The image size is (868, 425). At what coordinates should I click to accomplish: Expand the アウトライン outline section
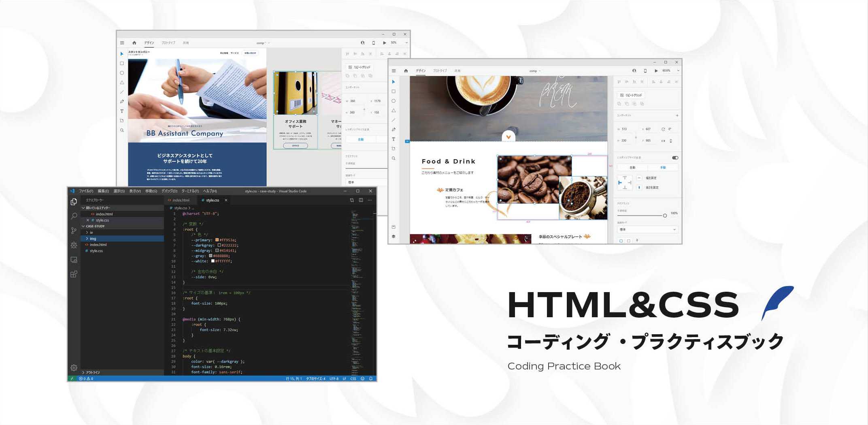pos(93,372)
